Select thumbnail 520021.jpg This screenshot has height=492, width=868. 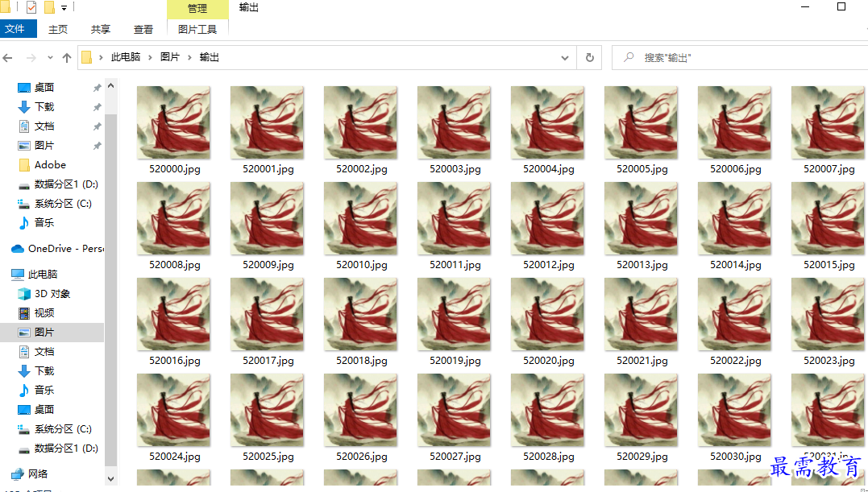641,314
